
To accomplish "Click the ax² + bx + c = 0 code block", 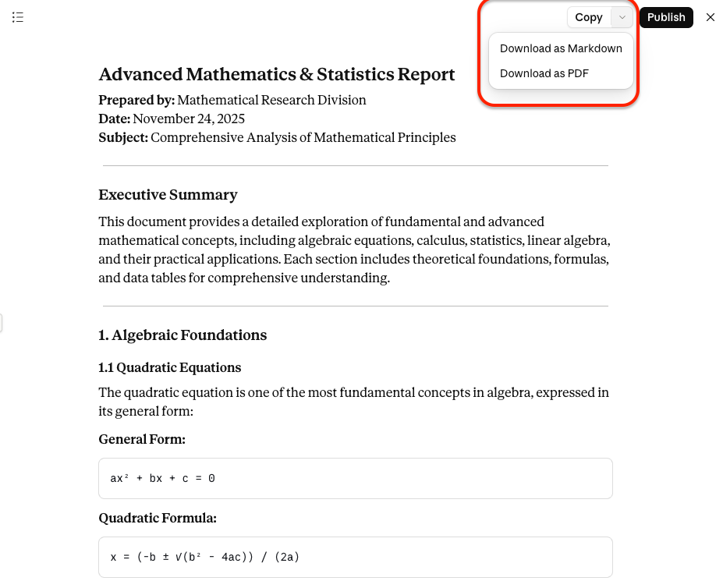I will point(356,478).
